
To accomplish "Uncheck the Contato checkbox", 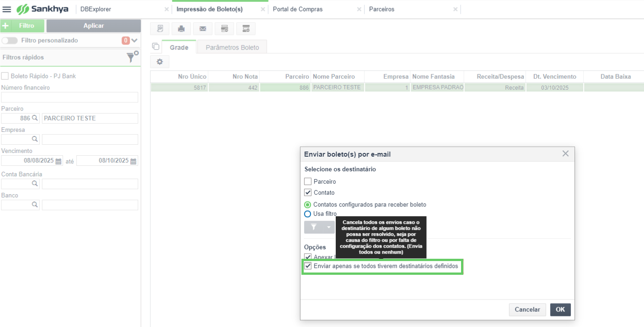I will coord(308,192).
